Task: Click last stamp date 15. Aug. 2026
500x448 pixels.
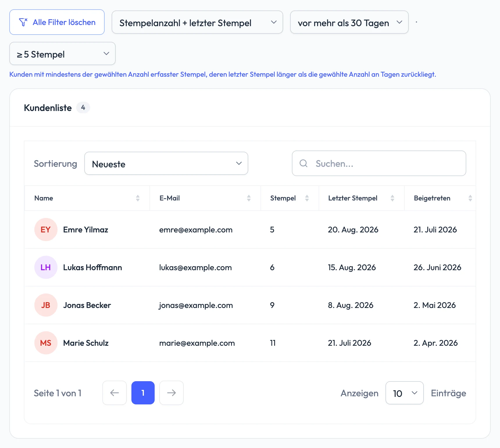Action: pos(352,268)
